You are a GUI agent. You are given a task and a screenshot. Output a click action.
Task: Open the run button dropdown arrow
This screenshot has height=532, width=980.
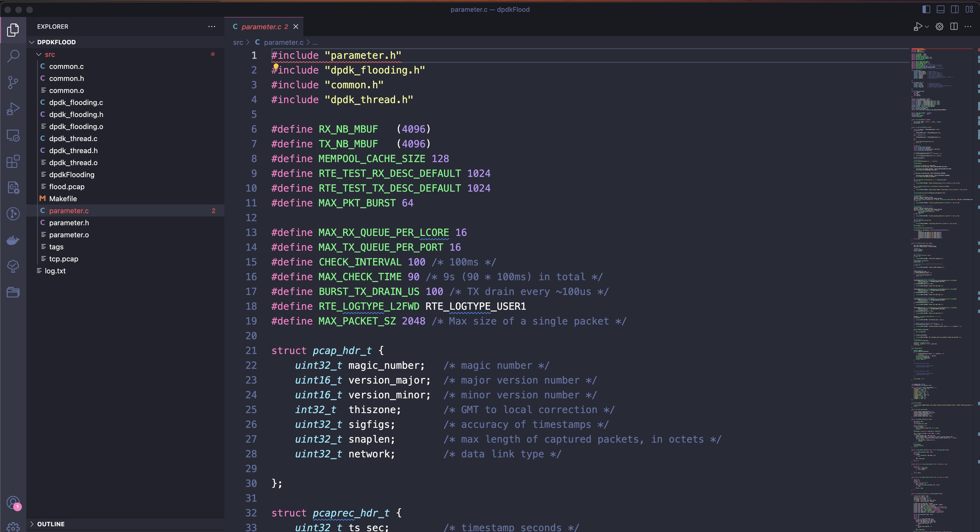point(927,27)
